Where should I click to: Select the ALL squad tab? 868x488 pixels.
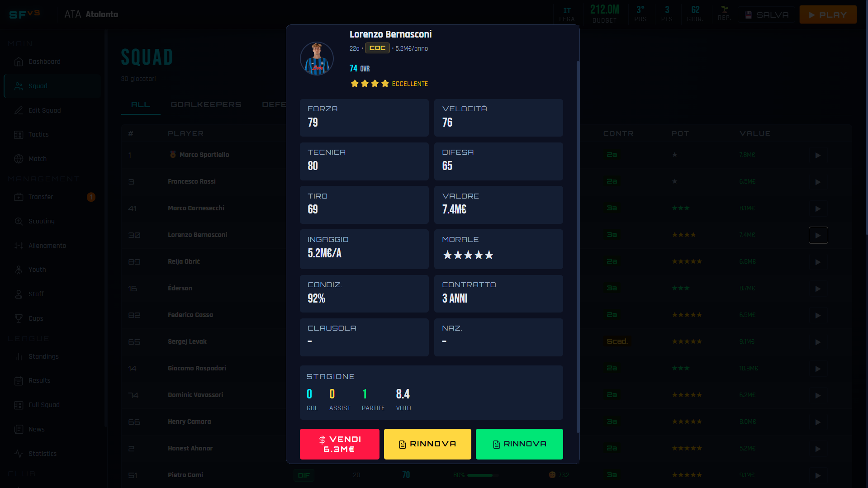pos(141,104)
